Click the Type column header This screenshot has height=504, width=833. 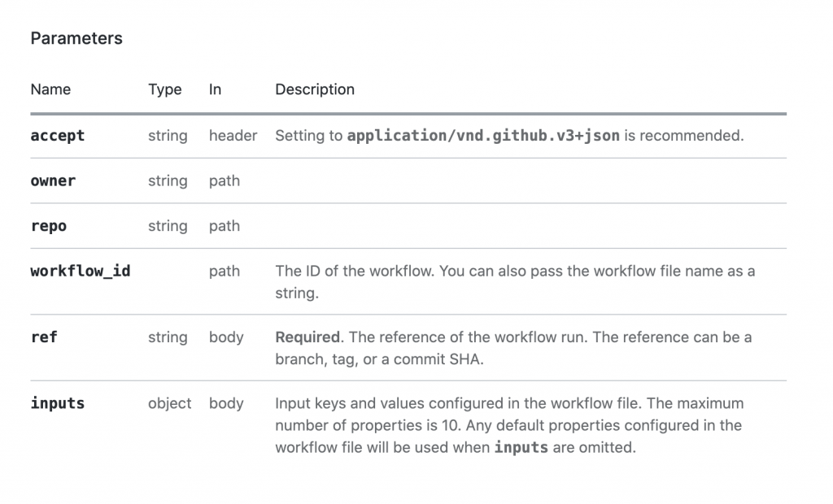click(x=164, y=89)
